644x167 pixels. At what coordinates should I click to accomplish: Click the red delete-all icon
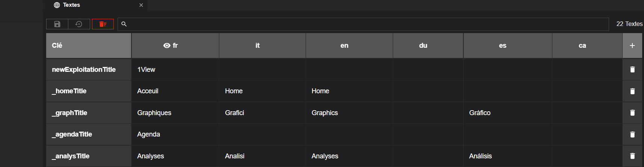point(103,24)
